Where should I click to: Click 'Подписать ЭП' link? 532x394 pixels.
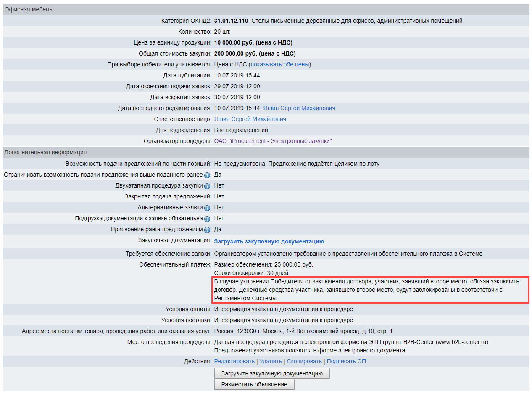click(x=346, y=361)
